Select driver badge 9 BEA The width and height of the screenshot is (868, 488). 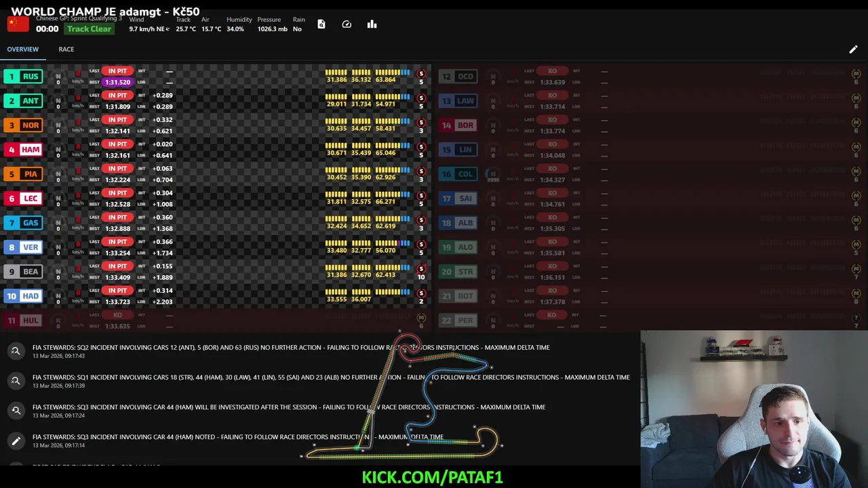click(23, 272)
